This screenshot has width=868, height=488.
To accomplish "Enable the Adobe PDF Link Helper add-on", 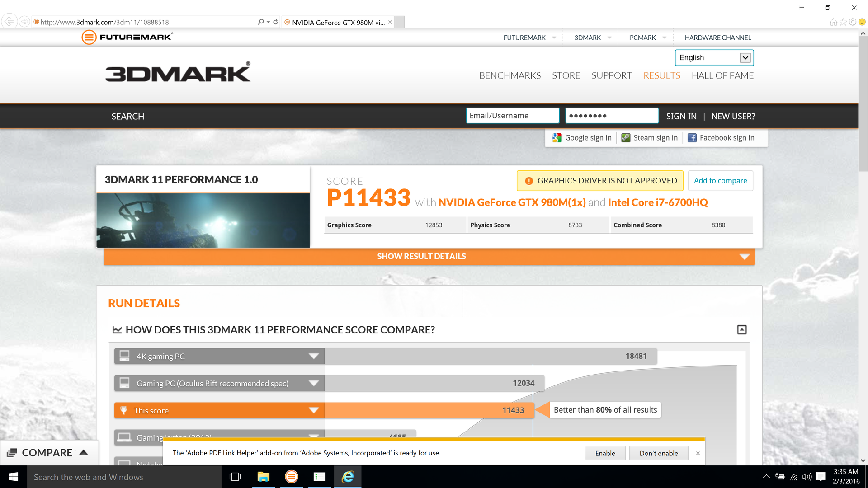I will coord(605,453).
